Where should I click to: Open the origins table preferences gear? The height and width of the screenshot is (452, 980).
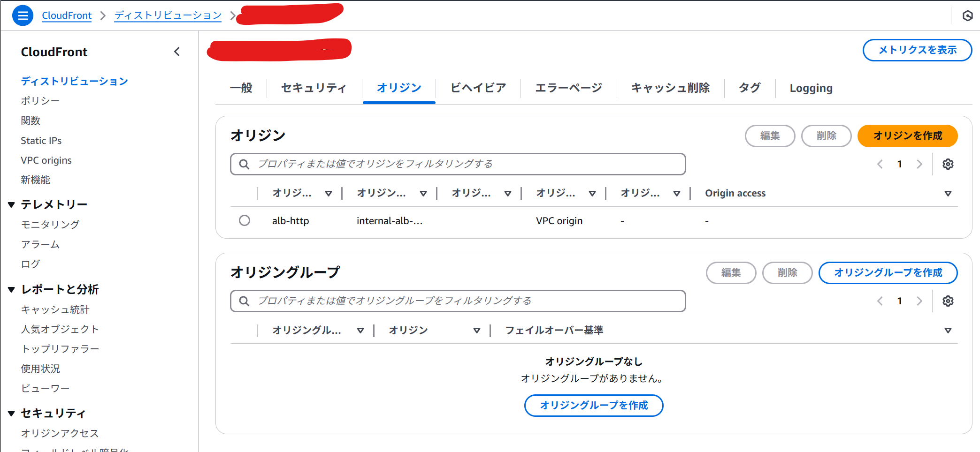click(x=948, y=164)
